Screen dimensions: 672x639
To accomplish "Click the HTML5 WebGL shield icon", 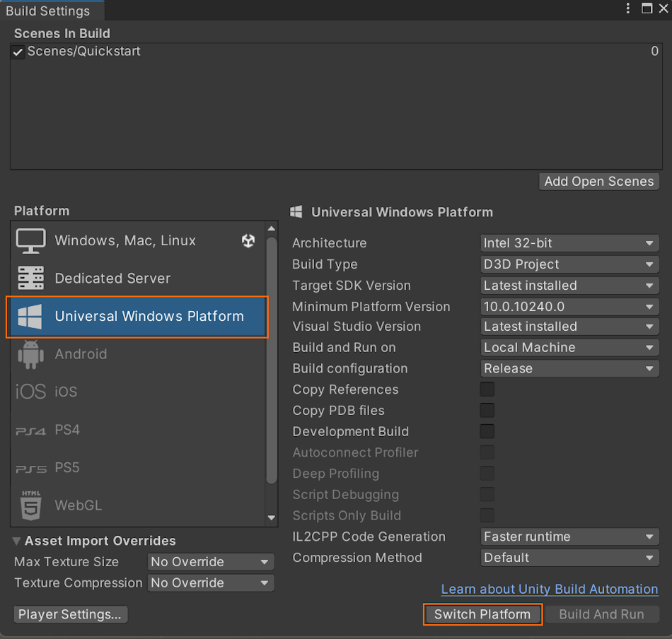I will (31, 505).
